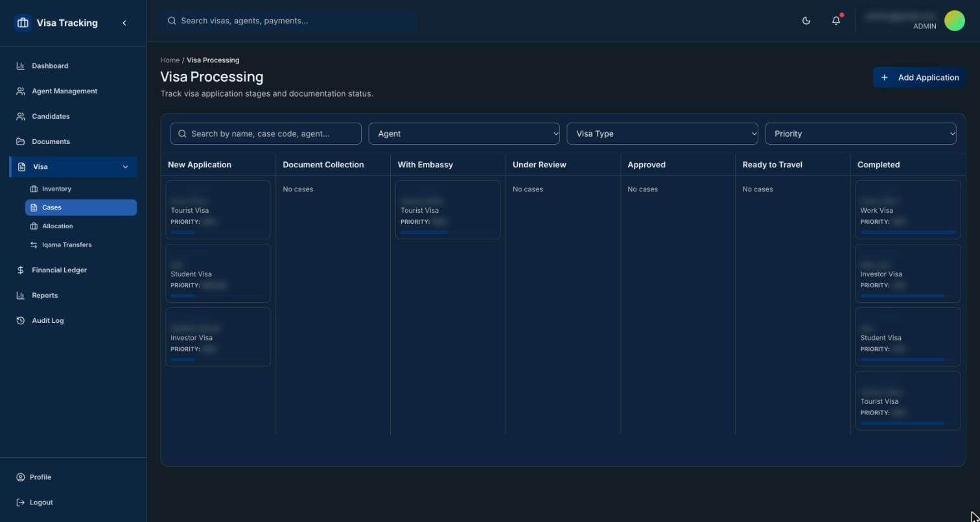980x522 pixels.
Task: Collapse the Visa submenu chevron
Action: tap(125, 167)
